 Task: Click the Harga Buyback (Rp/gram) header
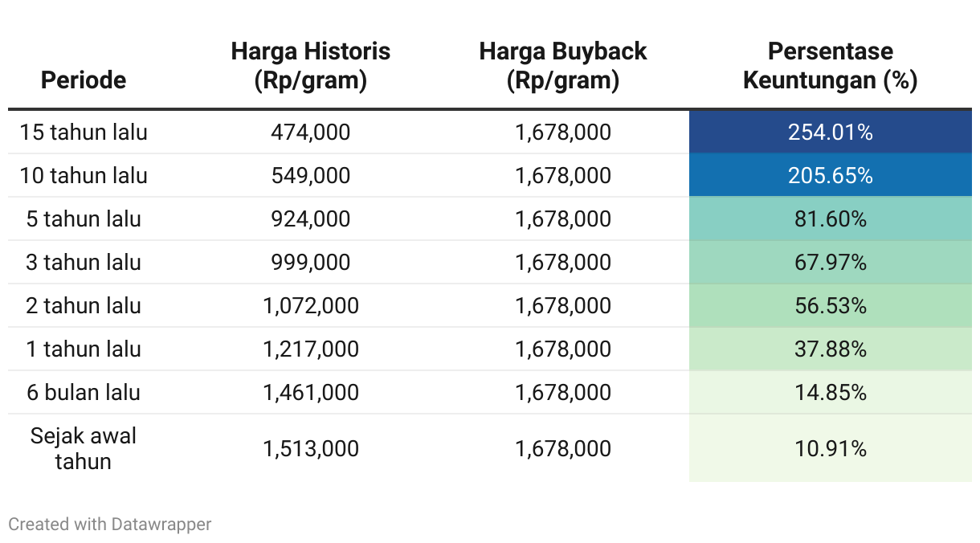coord(563,66)
